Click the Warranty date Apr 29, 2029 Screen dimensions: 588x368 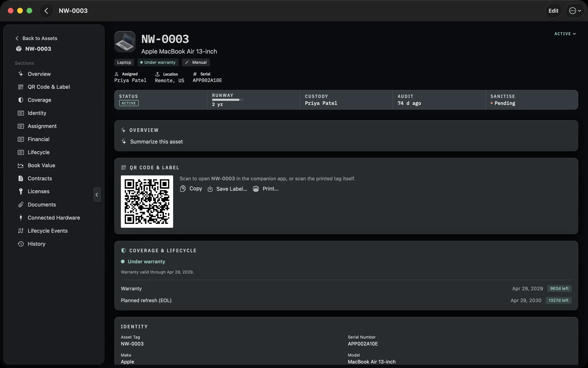pos(527,289)
